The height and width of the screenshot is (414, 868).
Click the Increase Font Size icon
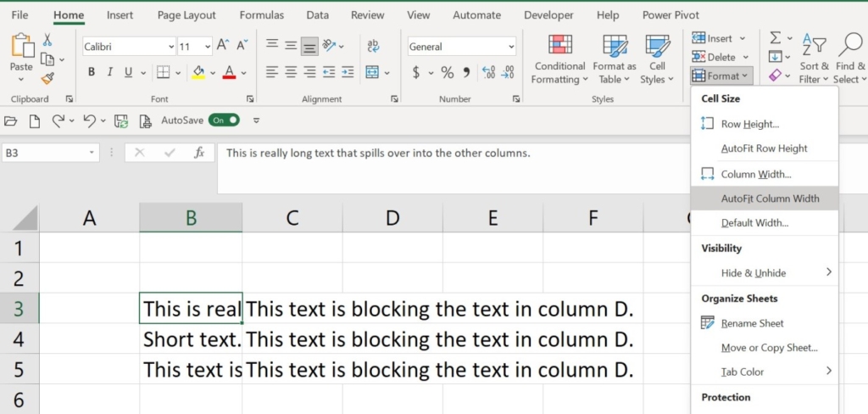pyautogui.click(x=223, y=46)
